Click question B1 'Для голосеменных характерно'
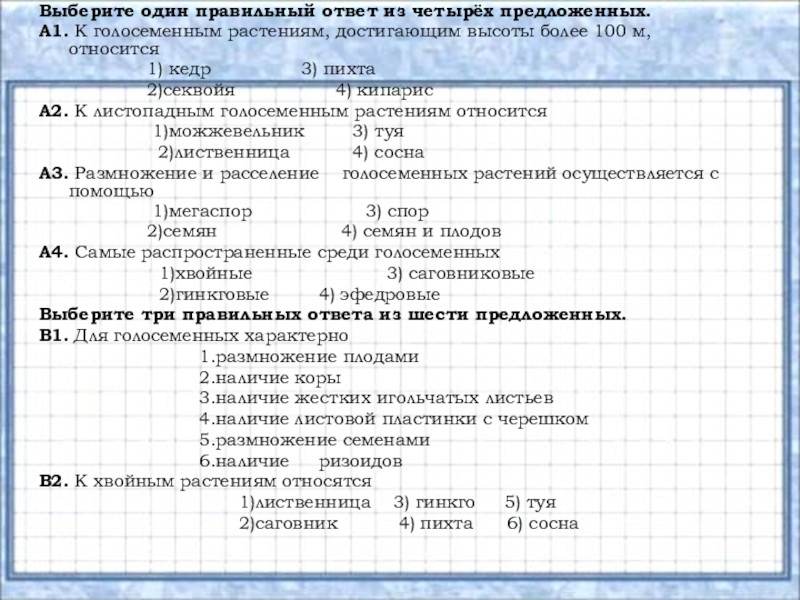 coord(194,336)
